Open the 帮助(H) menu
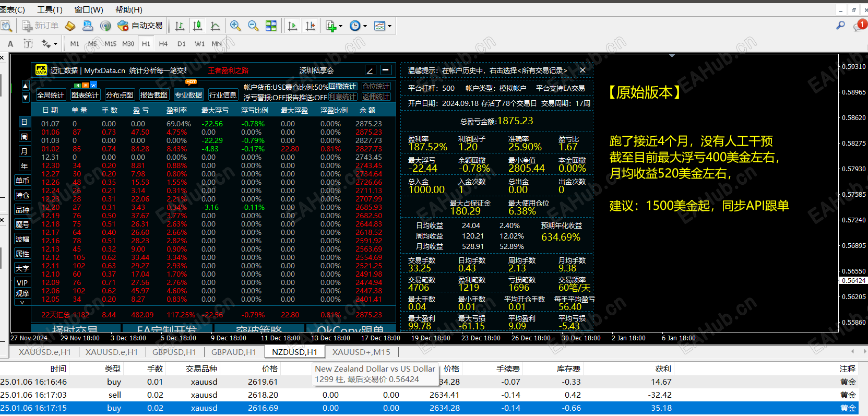Image resolution: width=868 pixels, height=416 pixels. 128,9
